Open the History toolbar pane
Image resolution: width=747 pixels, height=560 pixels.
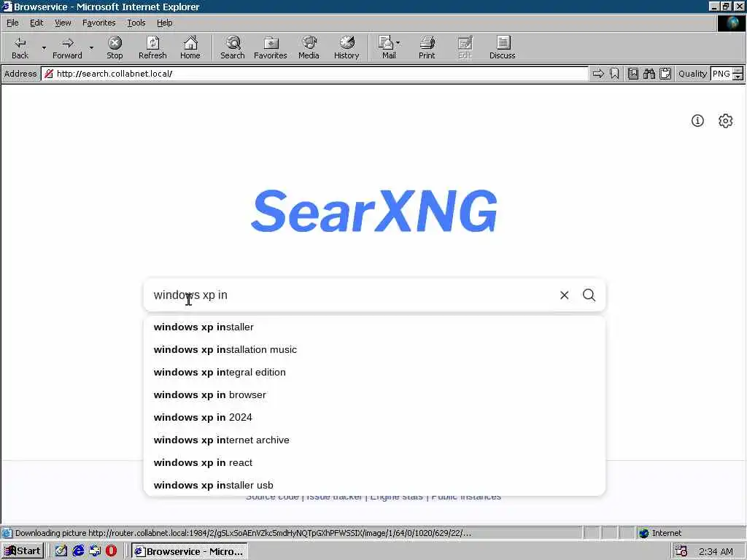point(347,47)
